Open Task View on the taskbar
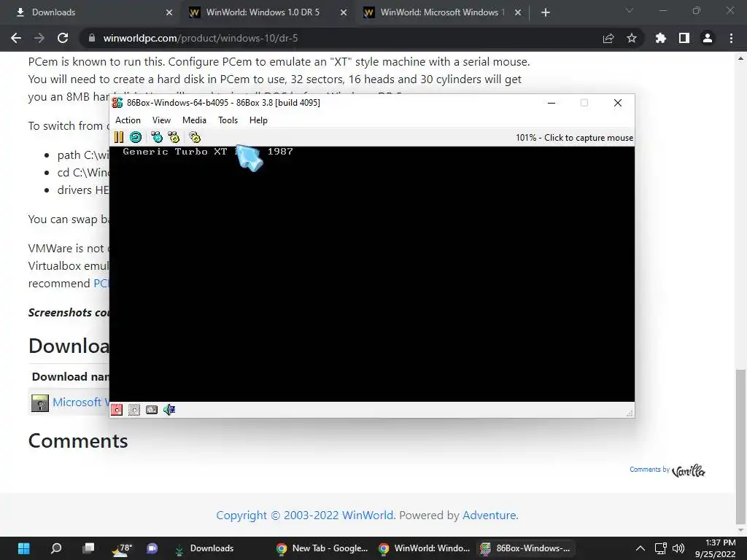Viewport: 747px width, 560px height. pos(88,548)
